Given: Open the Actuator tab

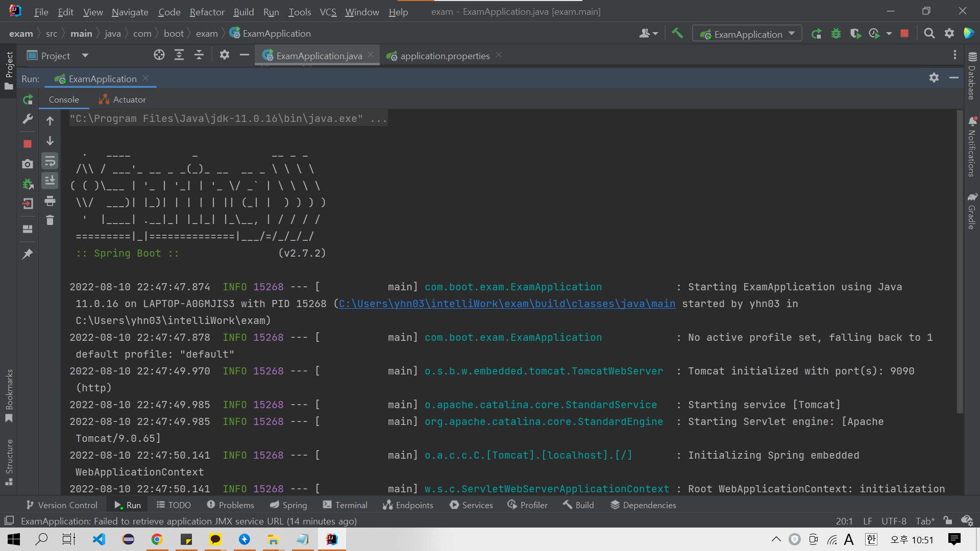Looking at the screenshot, I should click(x=122, y=99).
